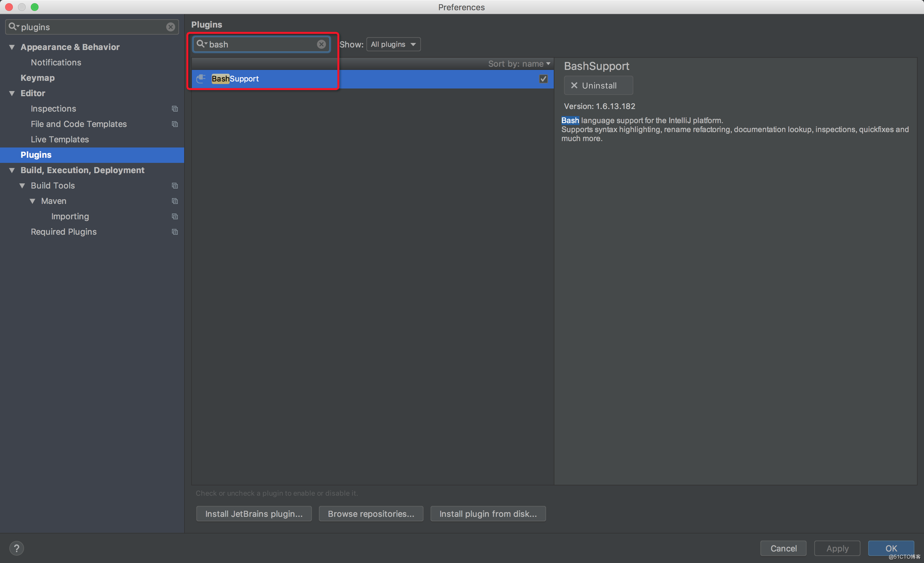The width and height of the screenshot is (924, 563).
Task: Select Notifications in the settings tree
Action: tap(56, 63)
